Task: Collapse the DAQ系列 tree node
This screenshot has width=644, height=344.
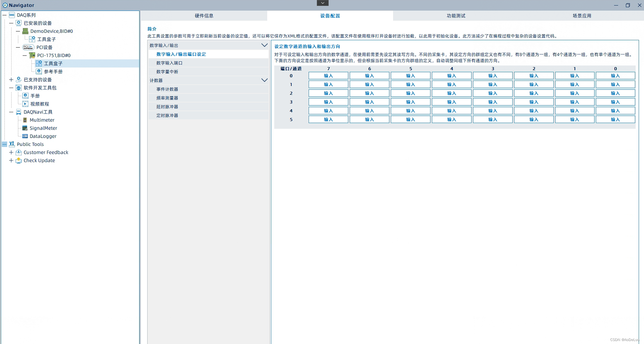Action: [x=4, y=15]
